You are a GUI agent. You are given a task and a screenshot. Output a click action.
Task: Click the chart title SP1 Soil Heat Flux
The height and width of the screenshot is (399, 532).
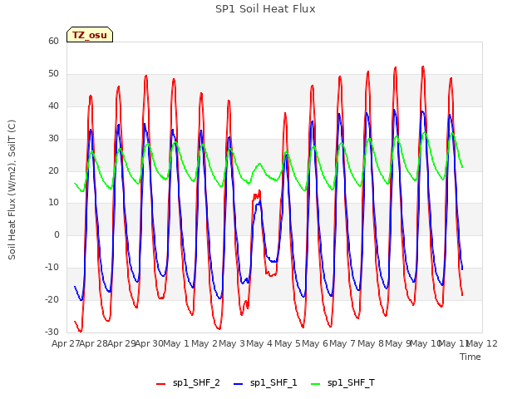(265, 9)
